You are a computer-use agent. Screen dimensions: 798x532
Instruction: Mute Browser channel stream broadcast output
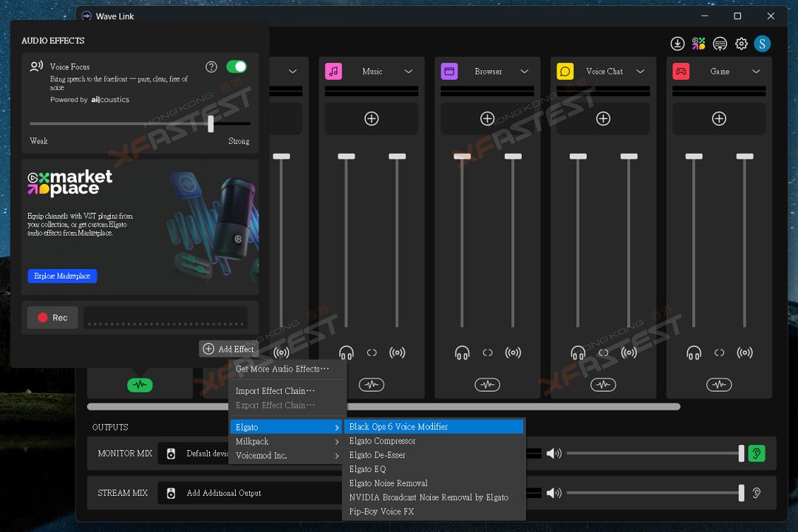(x=513, y=352)
